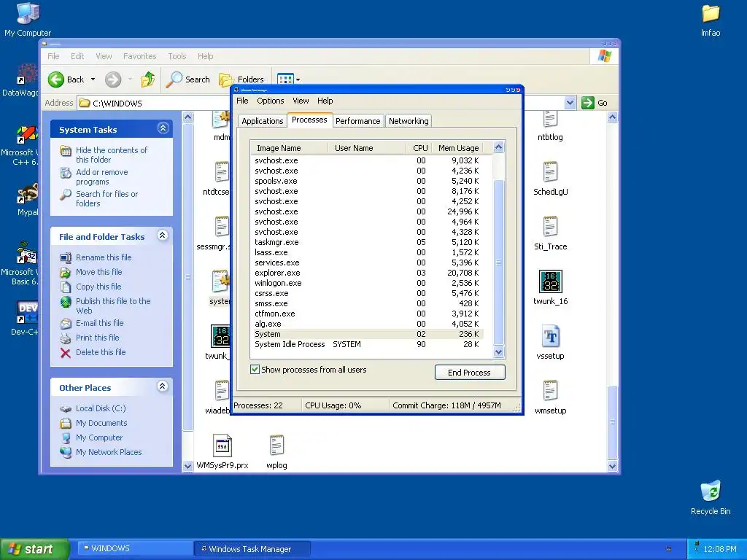Open My Computer desktop icon
747x560 pixels.
pyautogui.click(x=28, y=13)
